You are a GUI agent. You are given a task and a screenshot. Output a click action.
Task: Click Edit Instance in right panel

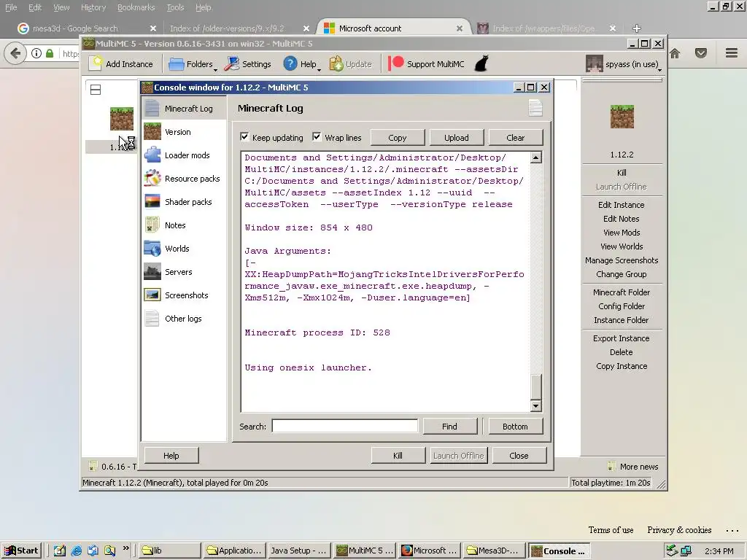(622, 205)
